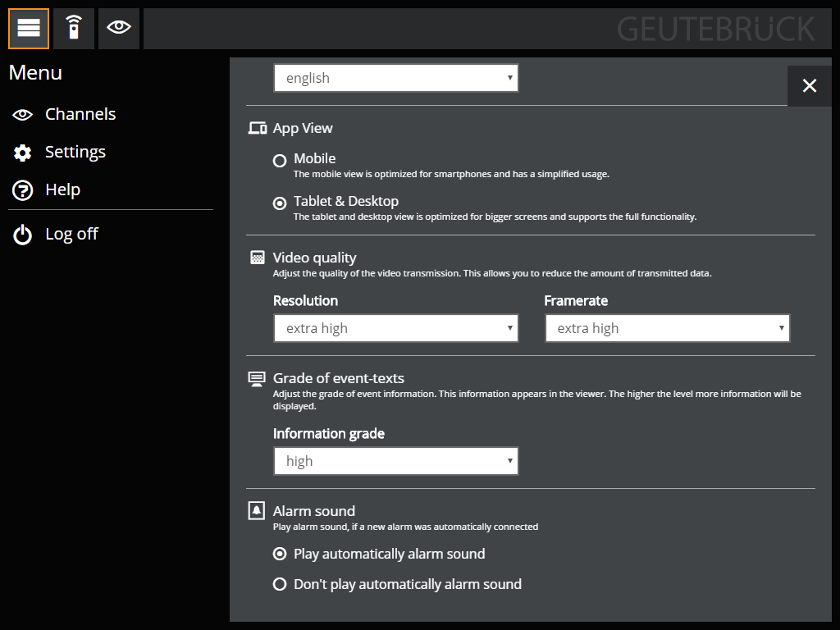Viewport: 840px width, 630px height.
Task: Open the viewer eye icon in top bar
Action: (119, 29)
